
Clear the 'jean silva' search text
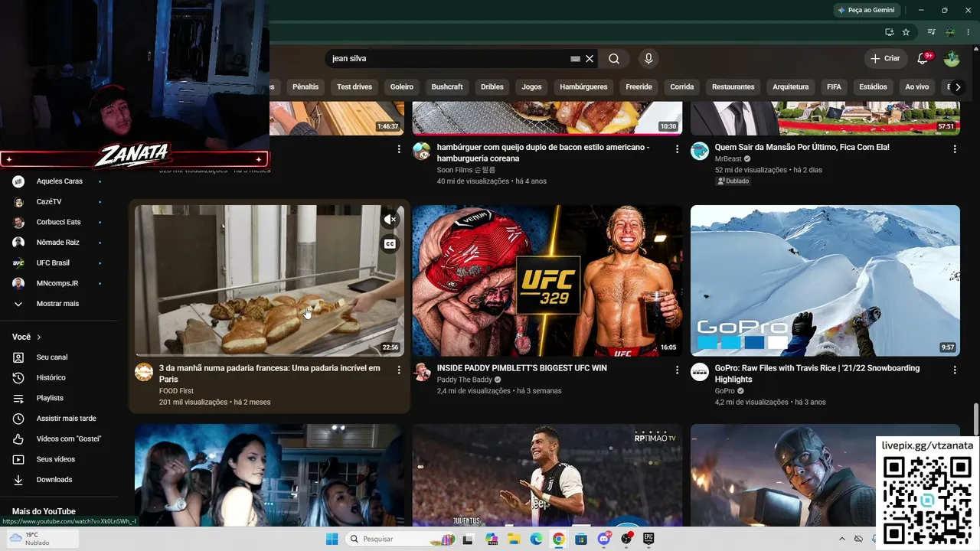(x=590, y=59)
